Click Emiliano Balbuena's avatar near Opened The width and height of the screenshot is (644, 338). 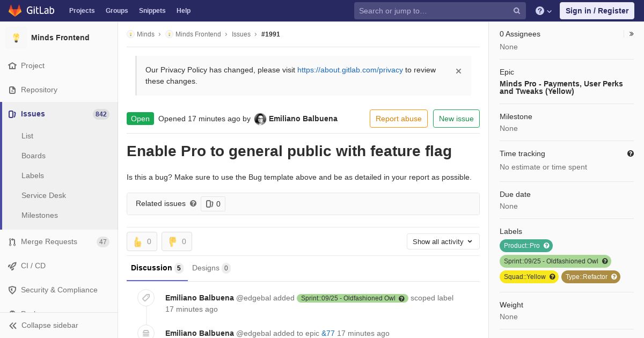(260, 119)
